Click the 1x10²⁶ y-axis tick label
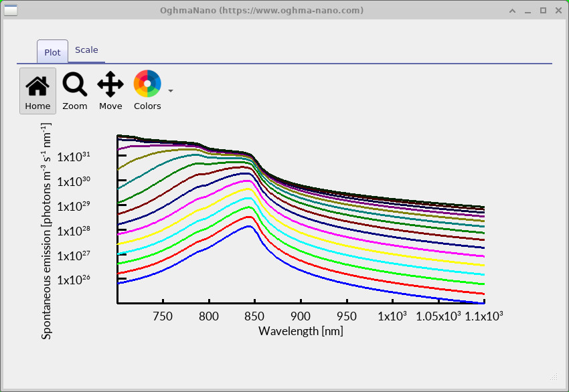Viewport: 569px width, 392px height. pyautogui.click(x=74, y=280)
